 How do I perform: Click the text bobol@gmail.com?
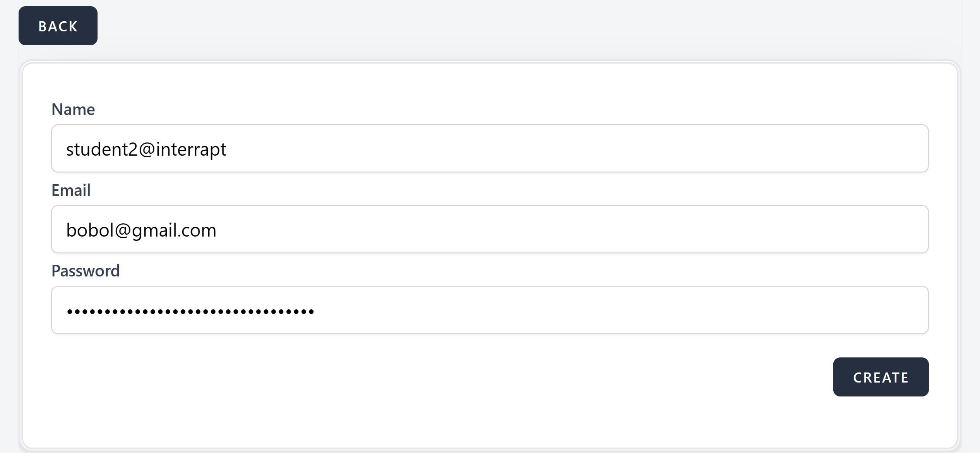tap(141, 230)
